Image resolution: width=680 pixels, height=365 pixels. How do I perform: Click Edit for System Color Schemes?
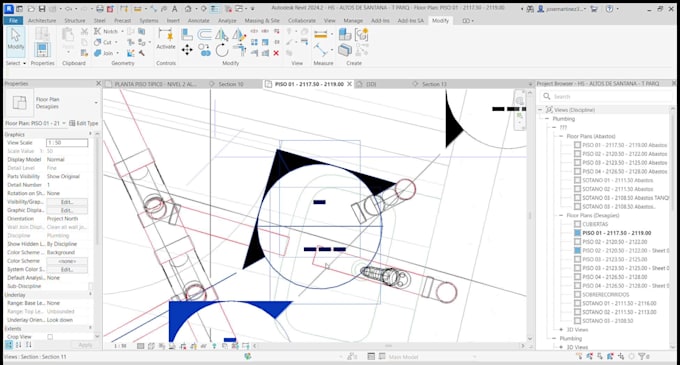point(67,269)
